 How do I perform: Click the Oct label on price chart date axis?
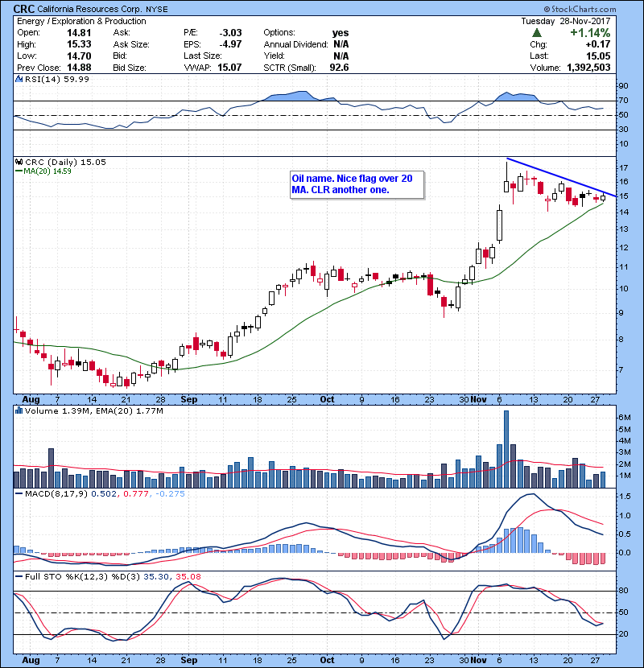point(327,400)
